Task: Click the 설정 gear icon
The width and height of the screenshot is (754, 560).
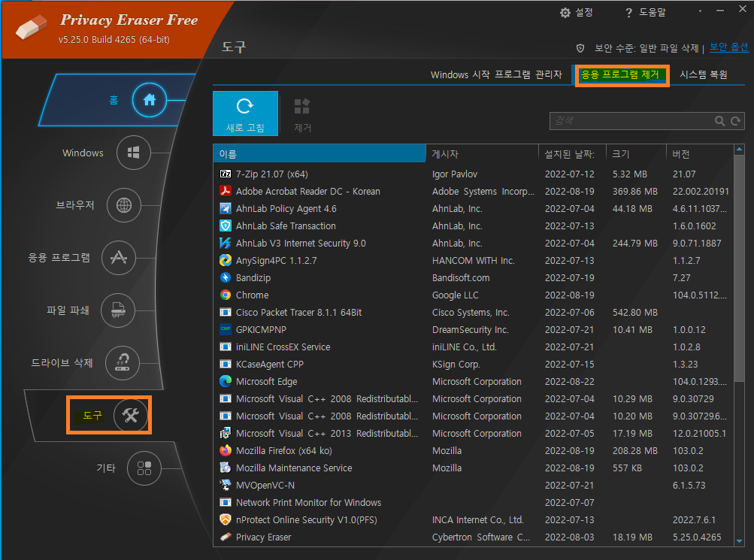Action: 565,13
